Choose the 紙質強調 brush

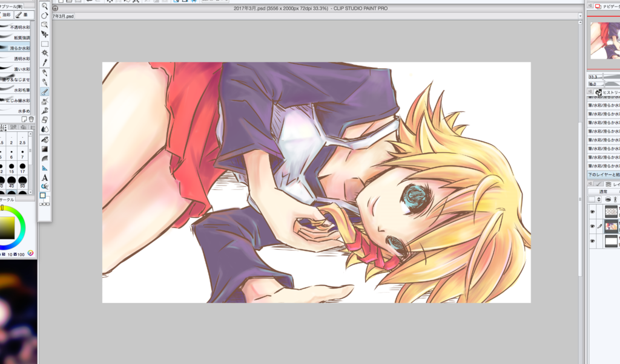point(15,37)
